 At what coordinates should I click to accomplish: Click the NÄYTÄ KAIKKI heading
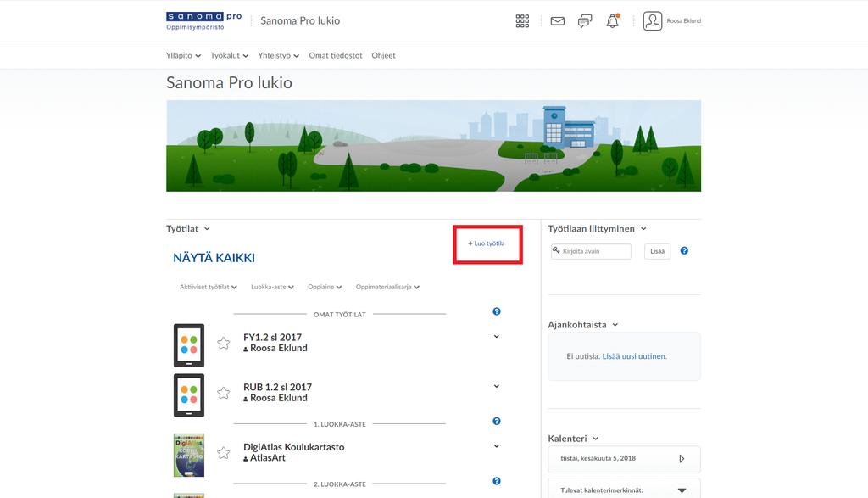tap(214, 258)
